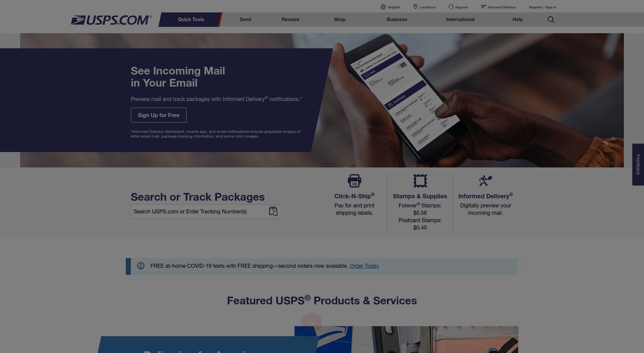Viewport: 644px width, 353px height.
Task: Open the Receive menu
Action: click(290, 19)
